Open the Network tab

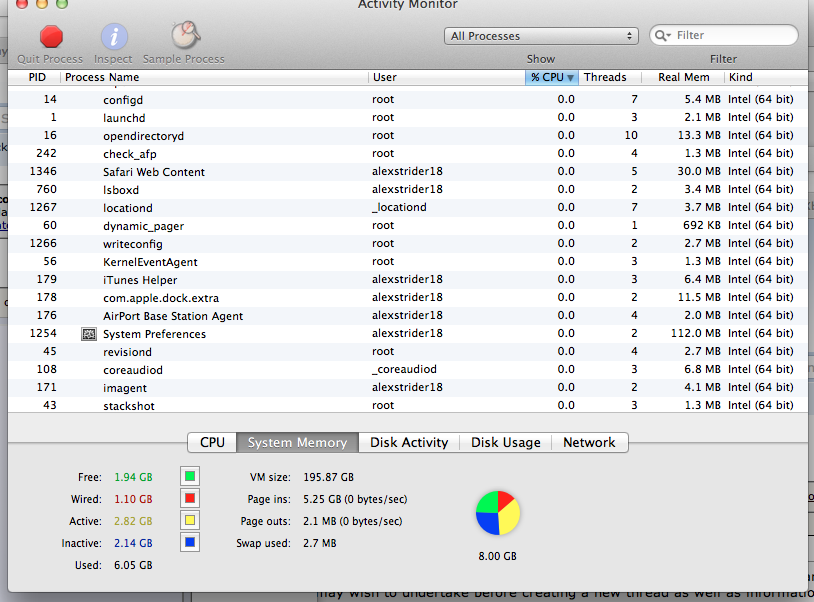589,442
